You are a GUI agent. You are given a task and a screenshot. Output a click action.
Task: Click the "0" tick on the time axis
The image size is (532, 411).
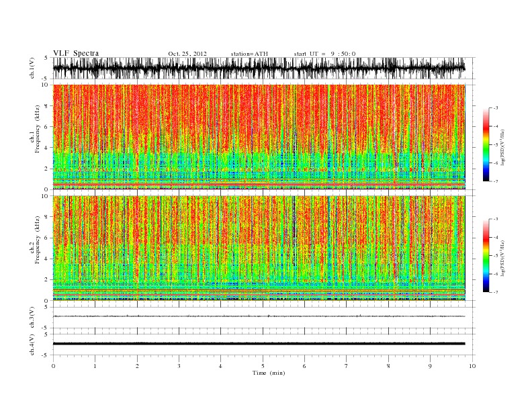(x=53, y=366)
